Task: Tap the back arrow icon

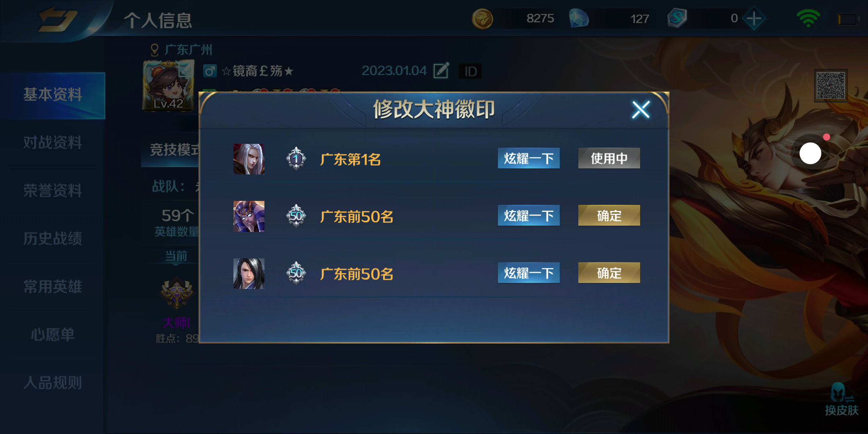Action: click(57, 19)
